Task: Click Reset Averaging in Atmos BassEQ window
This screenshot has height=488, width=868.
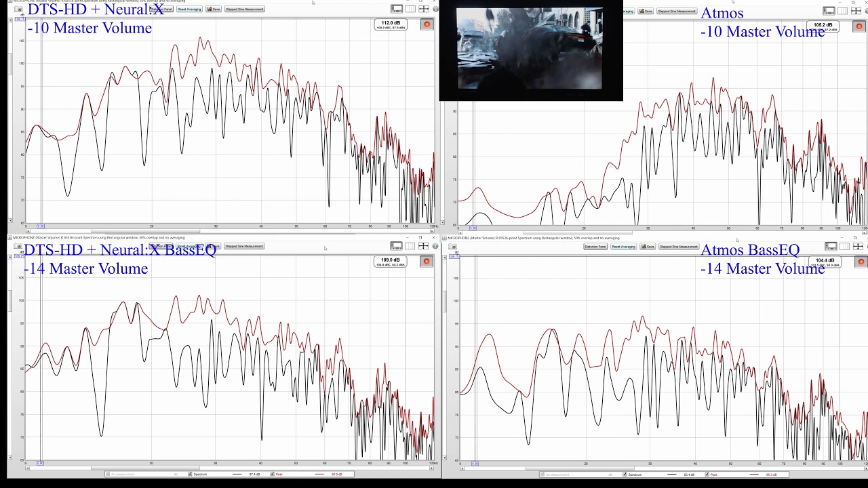Action: [x=623, y=247]
